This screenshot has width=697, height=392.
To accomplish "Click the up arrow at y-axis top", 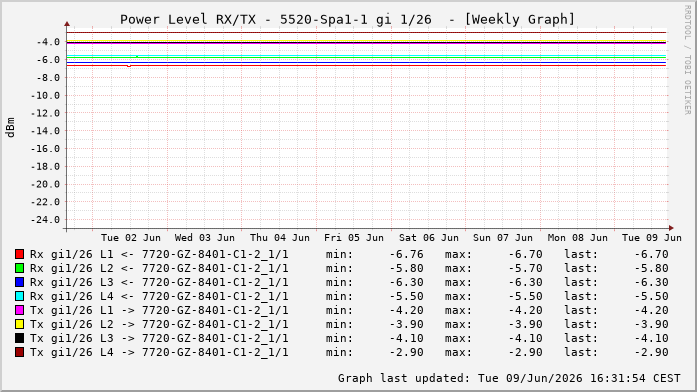I will click(67, 24).
